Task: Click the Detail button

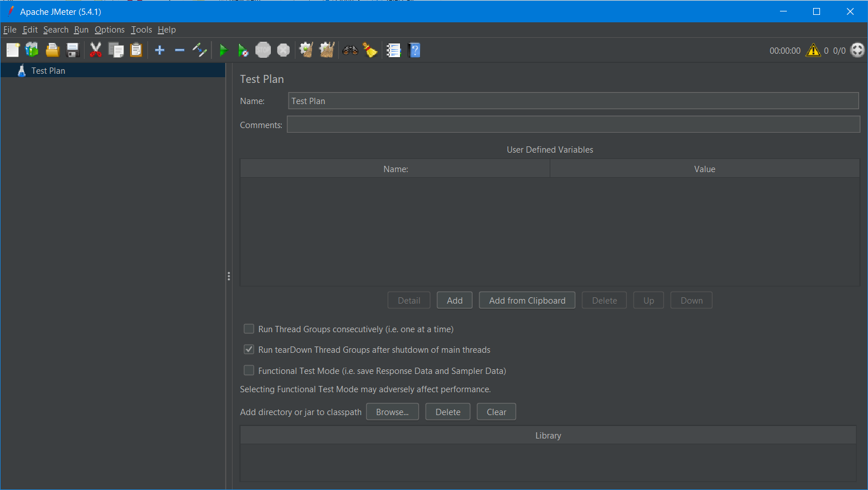Action: [409, 300]
